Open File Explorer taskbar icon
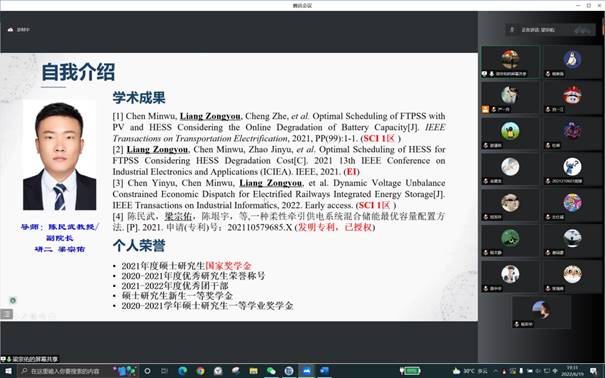Viewport: 605px width, 378px height. (x=253, y=371)
